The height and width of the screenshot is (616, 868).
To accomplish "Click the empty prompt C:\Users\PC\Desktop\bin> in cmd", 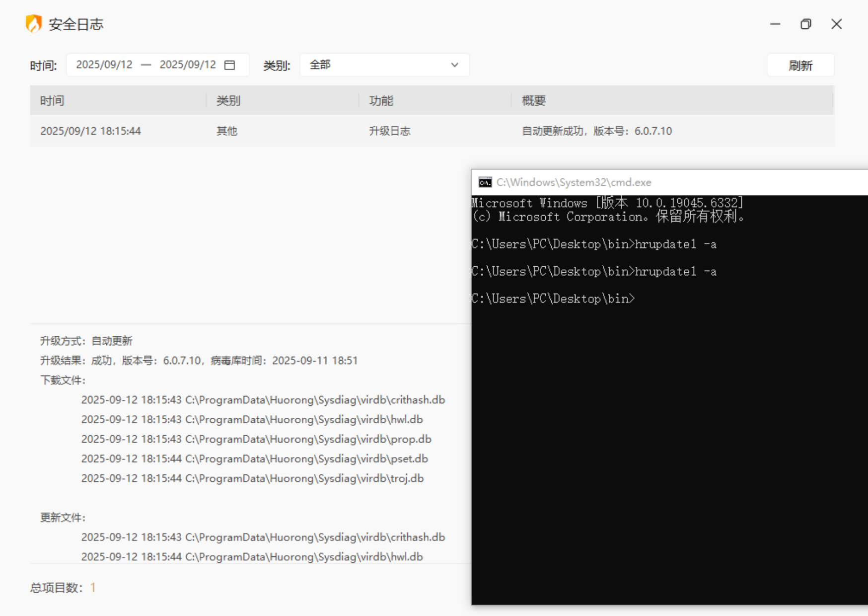I will tap(553, 299).
